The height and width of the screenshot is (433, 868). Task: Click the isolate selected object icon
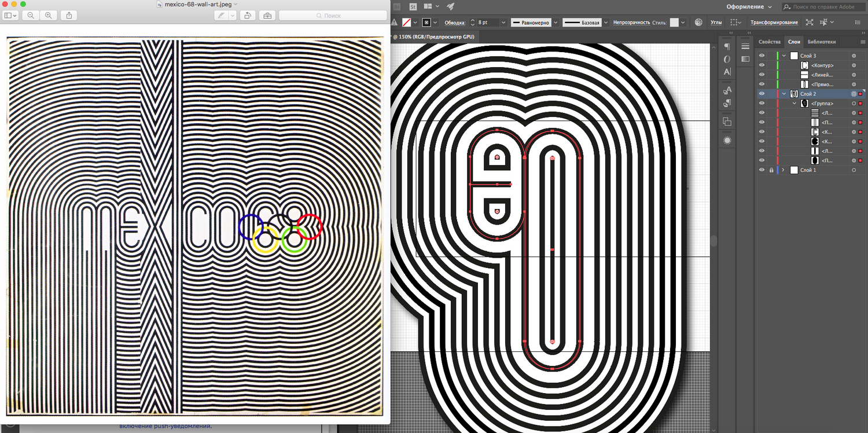(809, 23)
